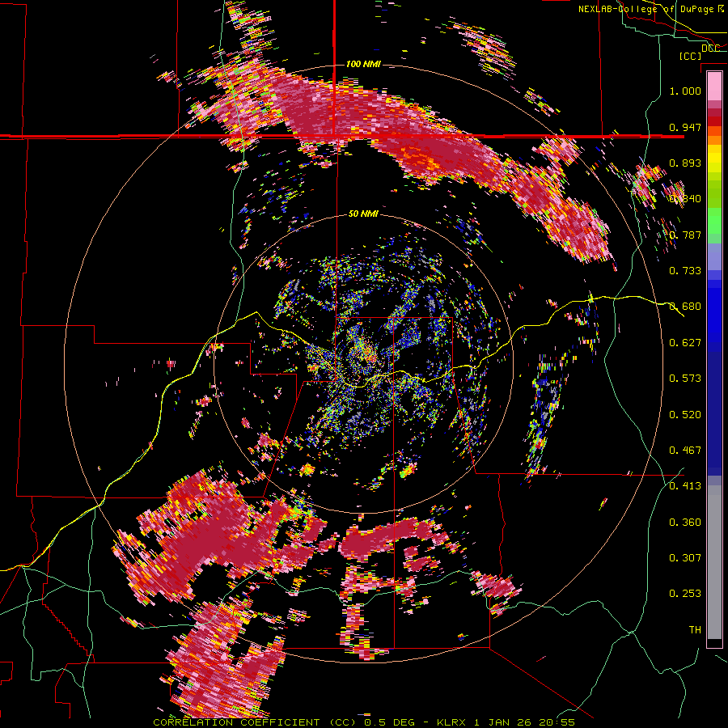Select the 1.000 legend value
This screenshot has width=728, height=728.
point(685,91)
